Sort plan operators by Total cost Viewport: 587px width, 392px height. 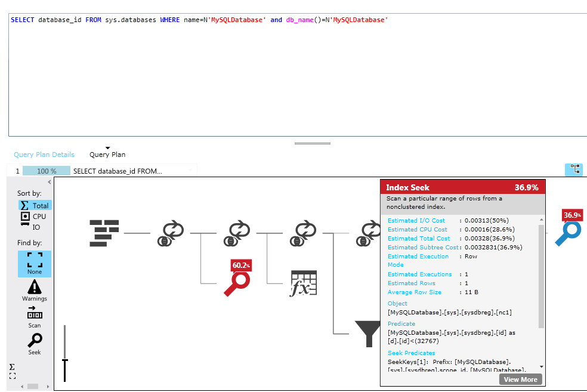click(x=35, y=205)
